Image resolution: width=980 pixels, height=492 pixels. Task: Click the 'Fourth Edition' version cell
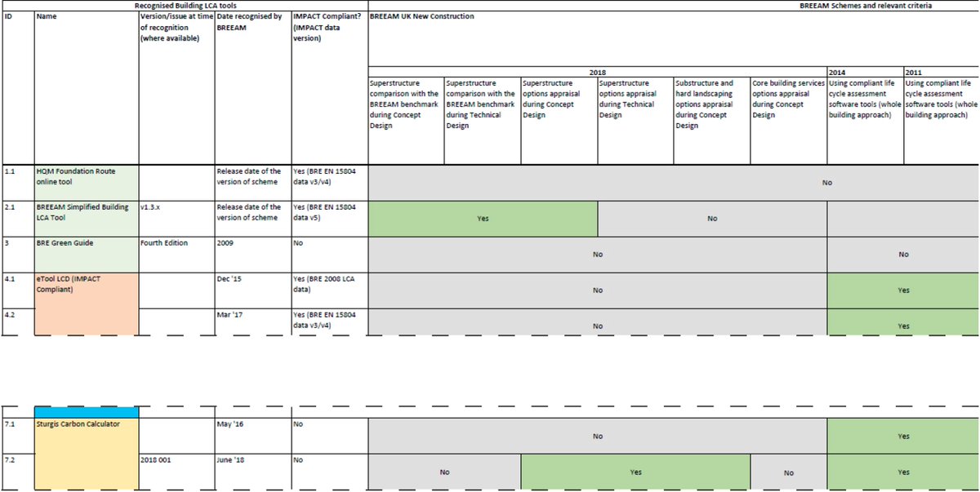tap(176, 255)
